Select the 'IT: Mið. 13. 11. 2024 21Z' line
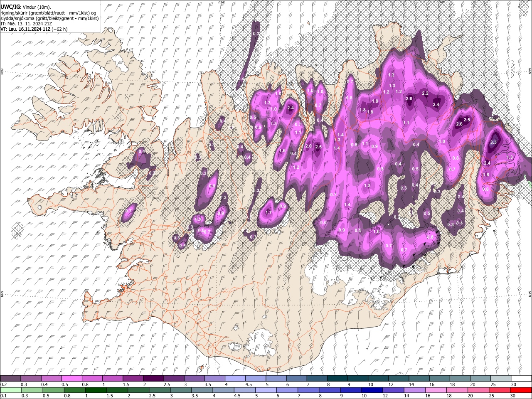Screen dimensions: 532x399 (x=26, y=24)
